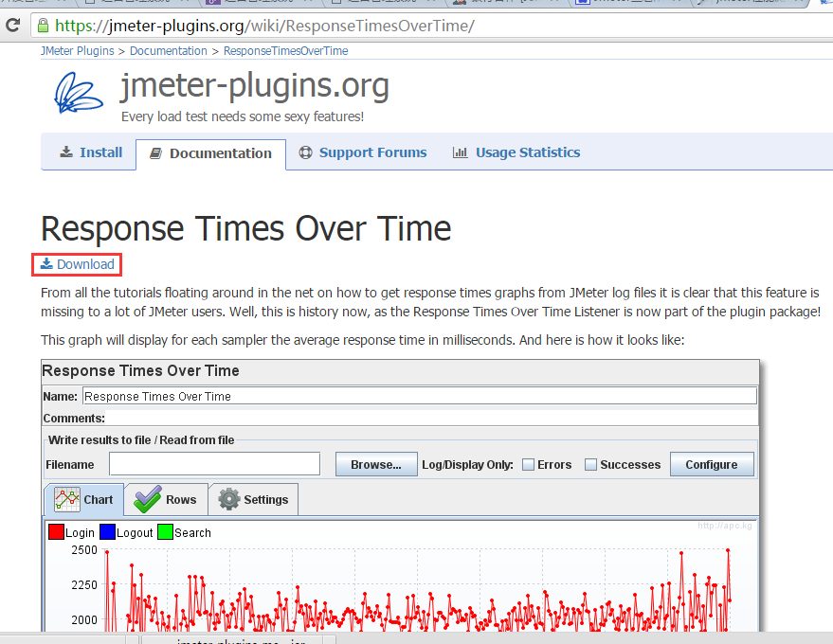
Task: Follow the Documentation breadcrumb link
Action: pyautogui.click(x=169, y=51)
